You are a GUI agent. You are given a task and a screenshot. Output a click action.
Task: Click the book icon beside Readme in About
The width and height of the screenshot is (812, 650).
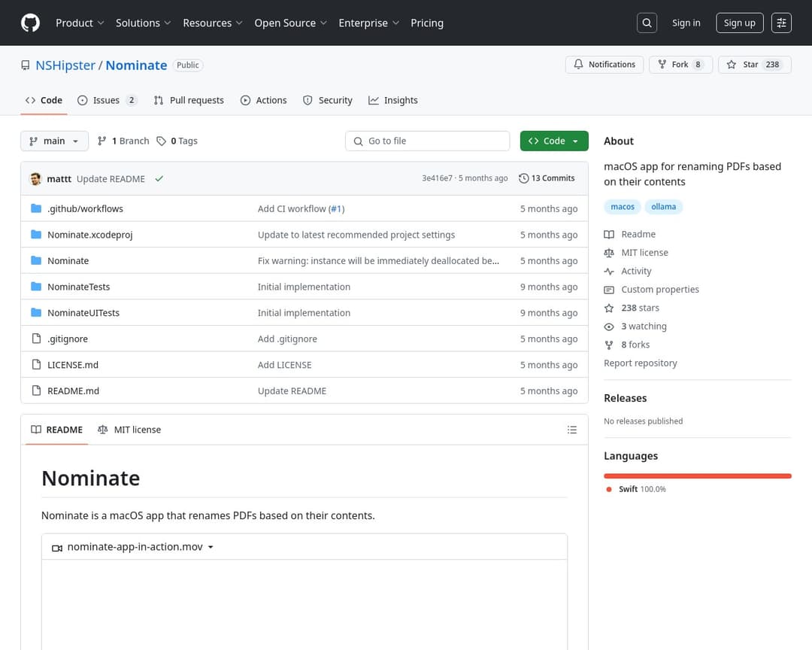(609, 234)
